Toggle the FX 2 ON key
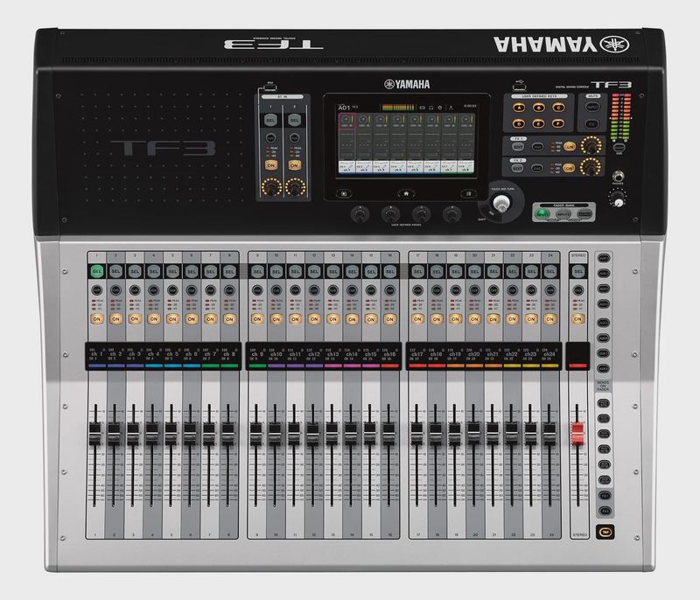This screenshot has height=600, width=700. tap(570, 168)
